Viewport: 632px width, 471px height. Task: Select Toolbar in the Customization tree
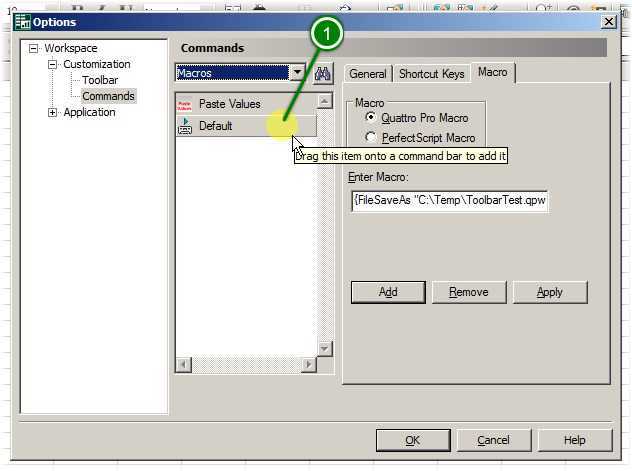tap(100, 81)
